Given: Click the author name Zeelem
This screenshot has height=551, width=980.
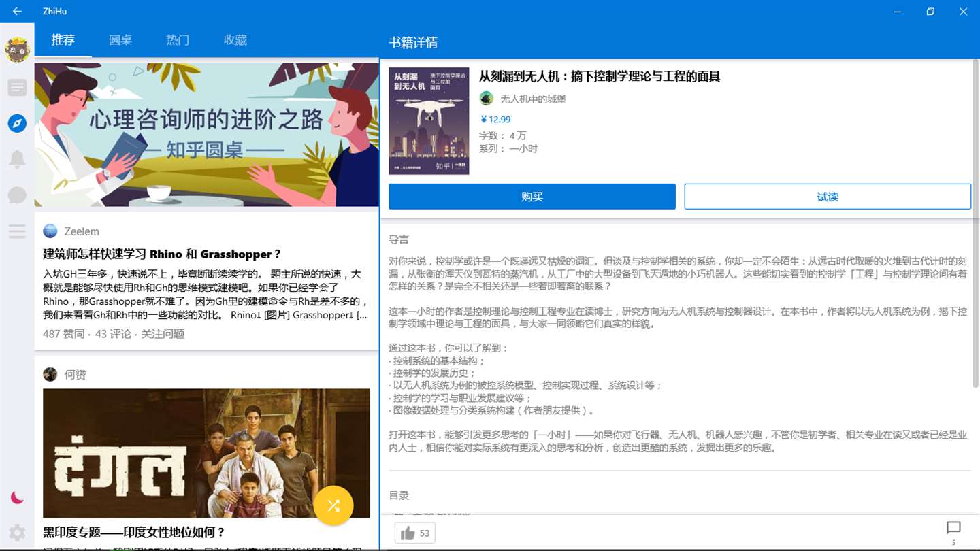Looking at the screenshot, I should (x=82, y=231).
